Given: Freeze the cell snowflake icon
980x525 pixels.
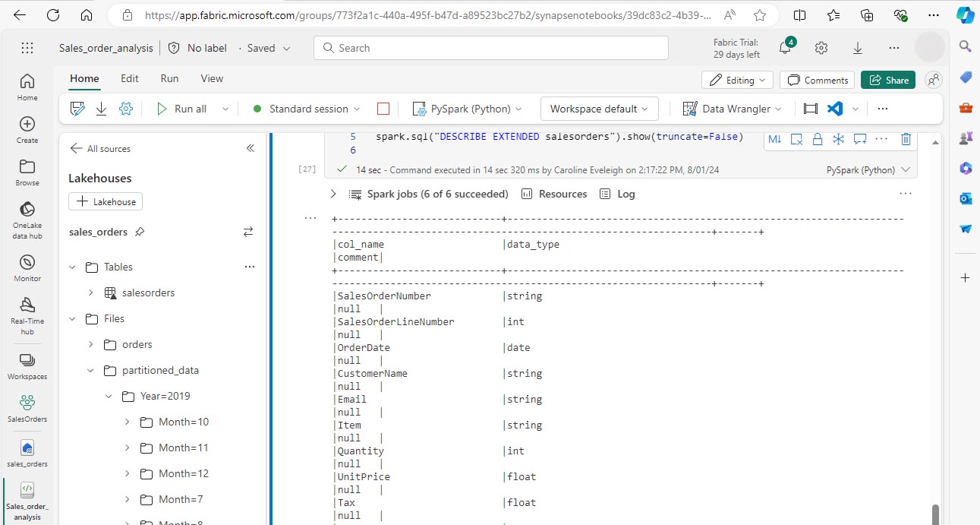Looking at the screenshot, I should [x=839, y=139].
